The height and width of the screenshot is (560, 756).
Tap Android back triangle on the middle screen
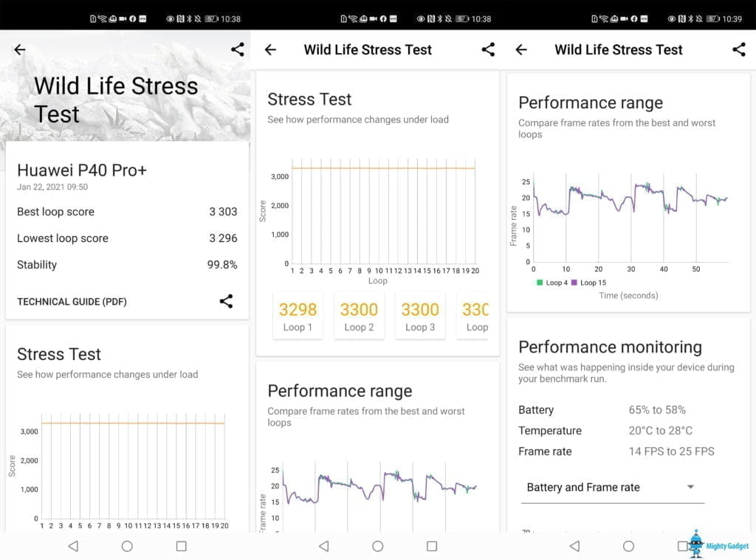323,546
